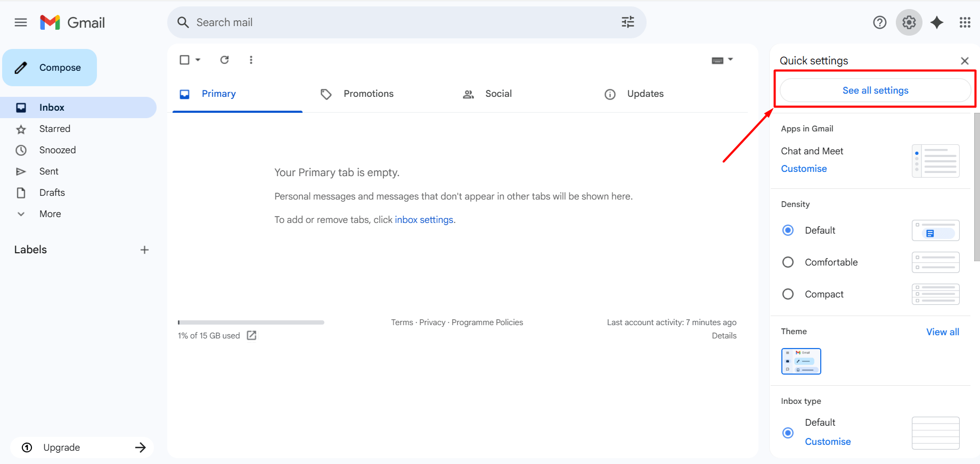Image resolution: width=980 pixels, height=464 pixels.
Task: Open the More three-dot toolbar menu
Action: click(251, 60)
